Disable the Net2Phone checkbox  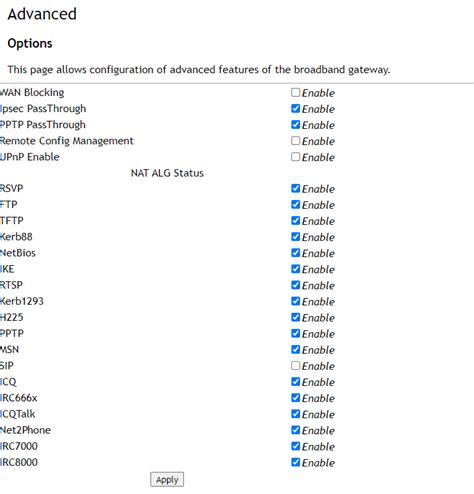coord(295,430)
